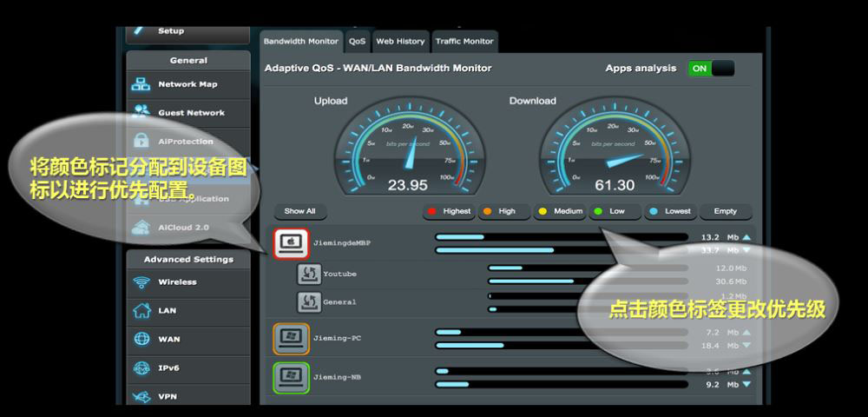Click the 23.95 upload speed reading
The height and width of the screenshot is (417, 868).
pos(407,185)
